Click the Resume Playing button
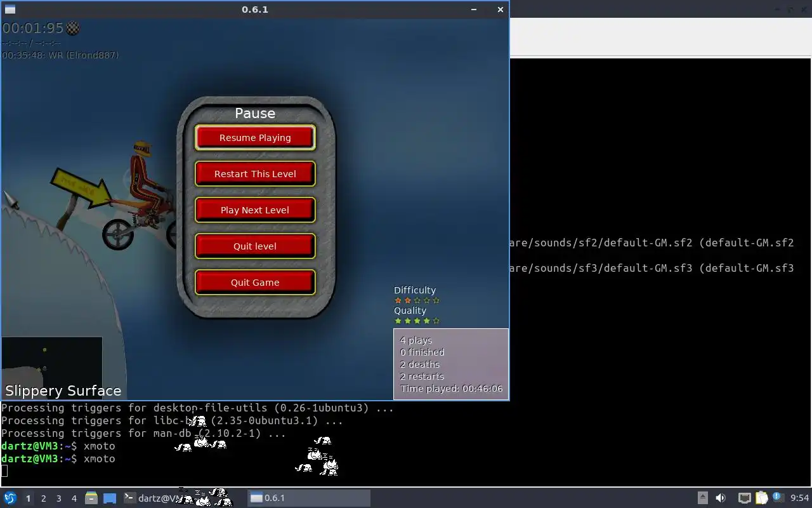This screenshot has width=812, height=508. [255, 138]
